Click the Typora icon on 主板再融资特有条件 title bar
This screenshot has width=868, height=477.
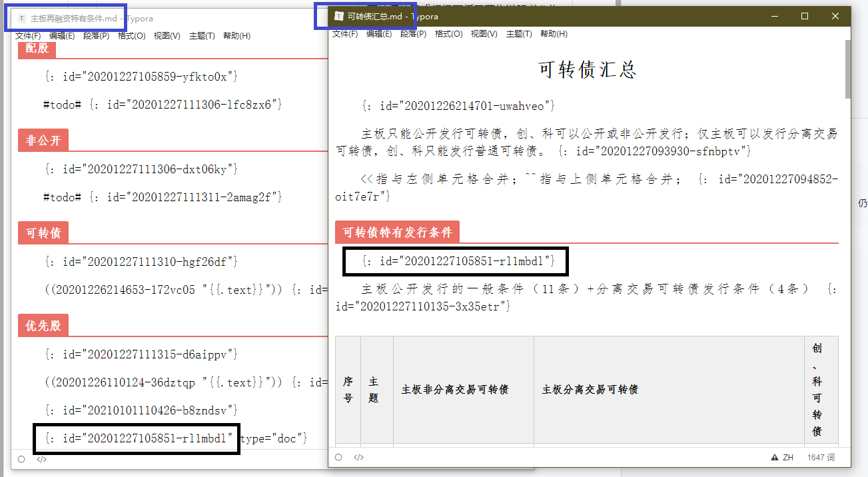pos(21,19)
